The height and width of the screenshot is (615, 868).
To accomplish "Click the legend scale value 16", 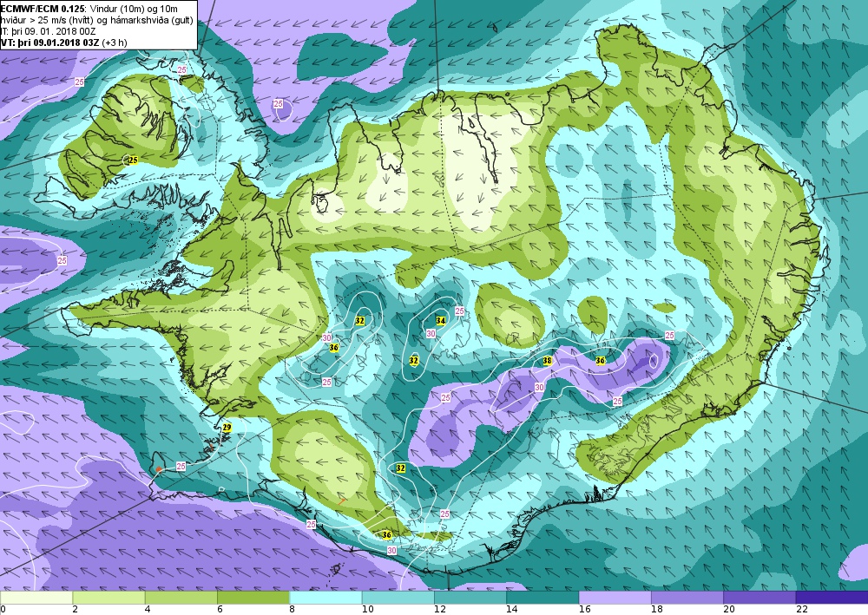I will [x=584, y=610].
